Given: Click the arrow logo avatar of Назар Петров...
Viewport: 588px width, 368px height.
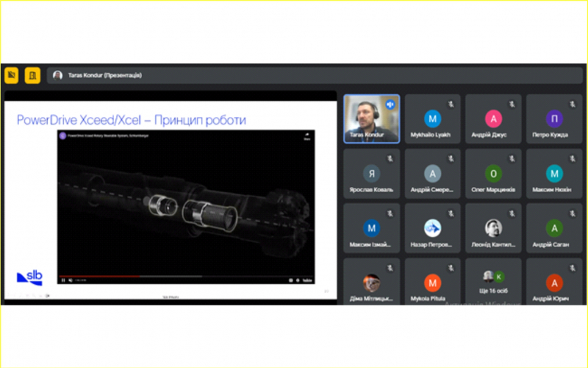Looking at the screenshot, I should pos(432,228).
